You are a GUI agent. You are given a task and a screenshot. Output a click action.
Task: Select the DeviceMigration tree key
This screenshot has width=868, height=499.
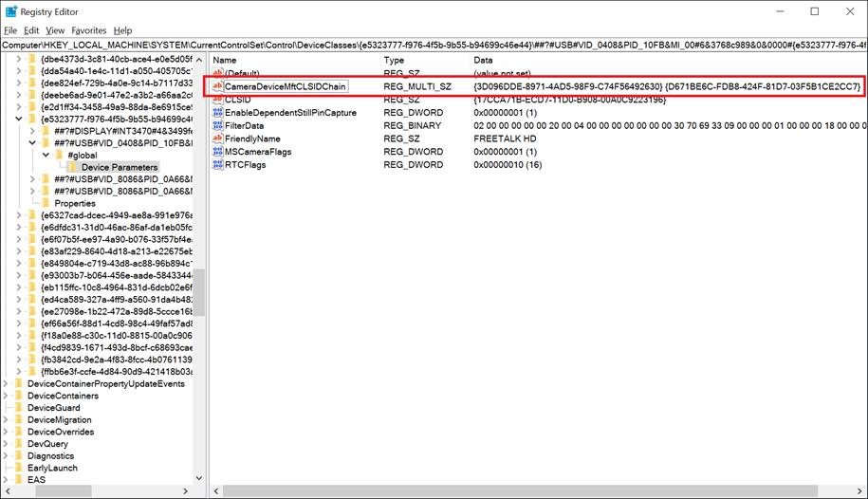[x=60, y=420]
